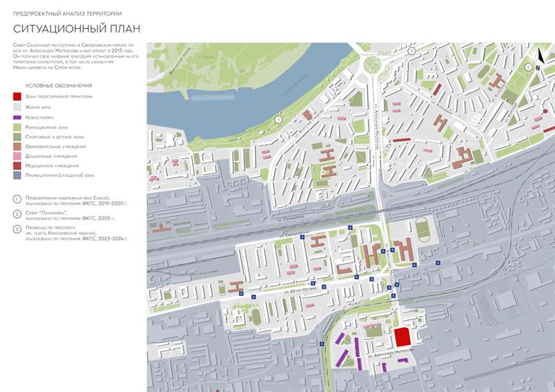Click the north arrow compass icon
555x392 pixels.
[x=538, y=56]
